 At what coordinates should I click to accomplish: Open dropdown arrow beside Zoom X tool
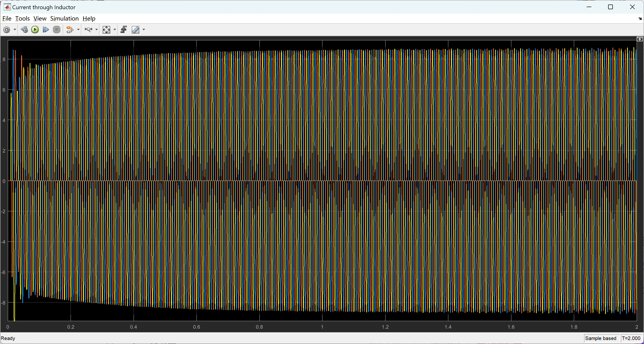(x=97, y=30)
